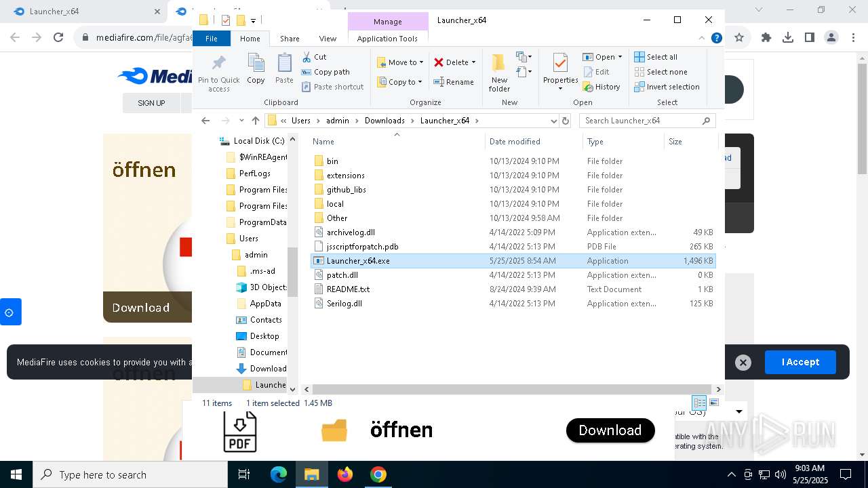Viewport: 868px width, 488px height.
Task: Expand the Open dropdown arrow
Action: coord(620,57)
